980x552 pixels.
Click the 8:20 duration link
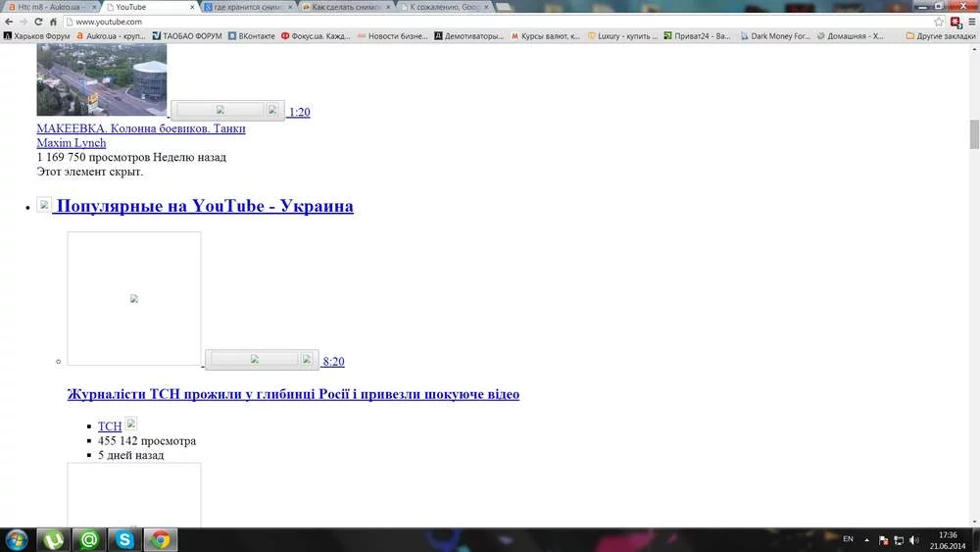point(334,362)
